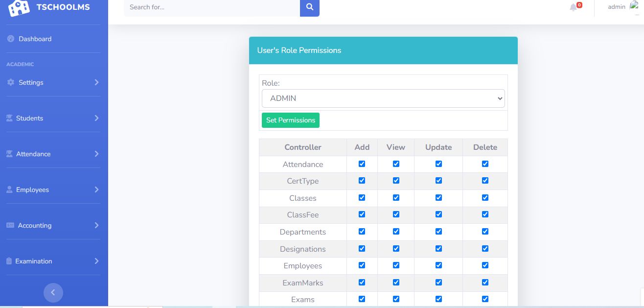Open the Role dropdown showing ADMIN
The image size is (644, 308).
click(383, 98)
